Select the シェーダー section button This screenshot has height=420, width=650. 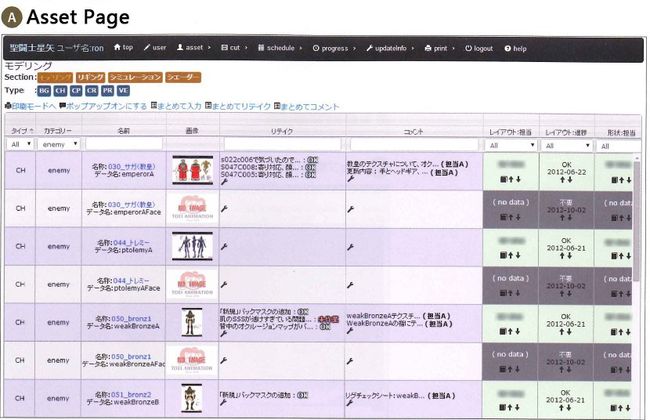(183, 78)
